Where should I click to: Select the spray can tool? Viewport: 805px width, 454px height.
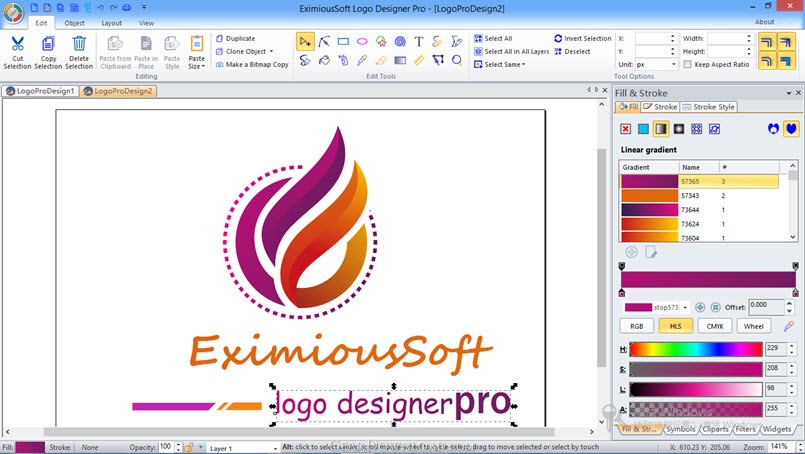[343, 61]
